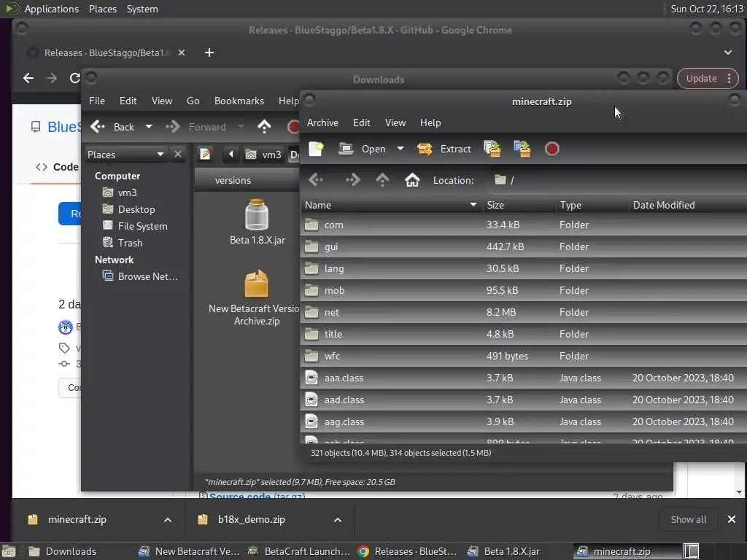Open Desktop in Places sidebar
Viewport: 747px width, 560px height.
(129, 209)
